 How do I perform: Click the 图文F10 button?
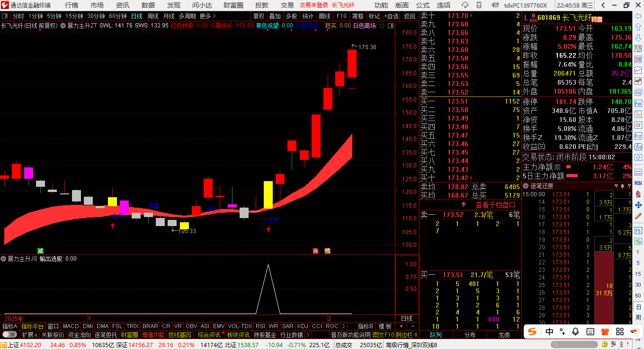(x=383, y=335)
